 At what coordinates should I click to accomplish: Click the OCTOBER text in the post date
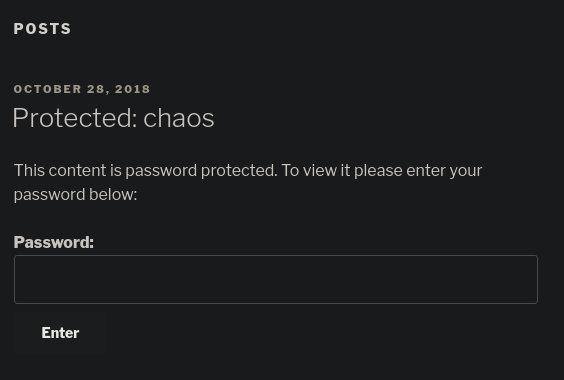[x=47, y=89]
